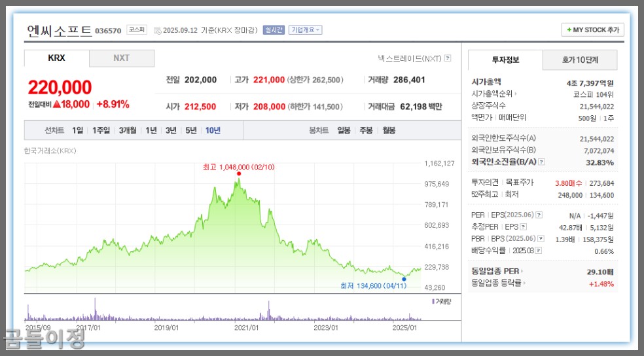
Task: Click the clock icon before the 2025.09.12 date
Action: click(157, 30)
